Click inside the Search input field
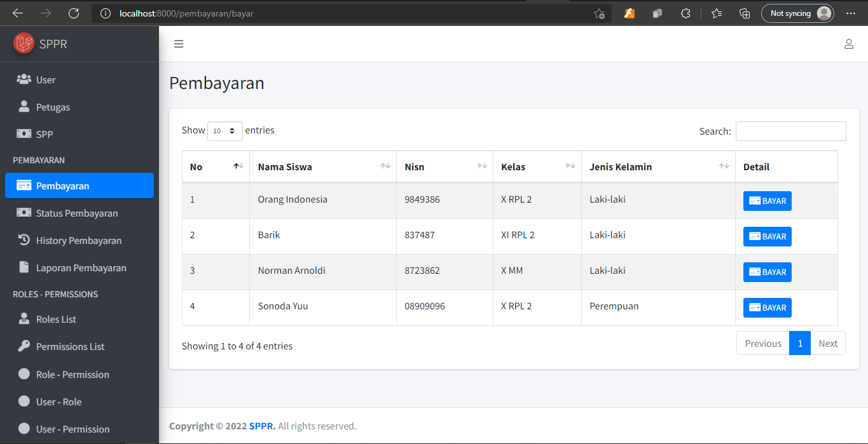Viewport: 868px width, 444px height. point(790,131)
